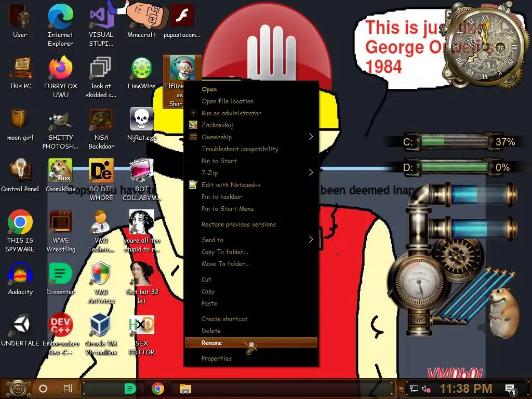Open the Minecraft desktop shortcut

[x=141, y=21]
